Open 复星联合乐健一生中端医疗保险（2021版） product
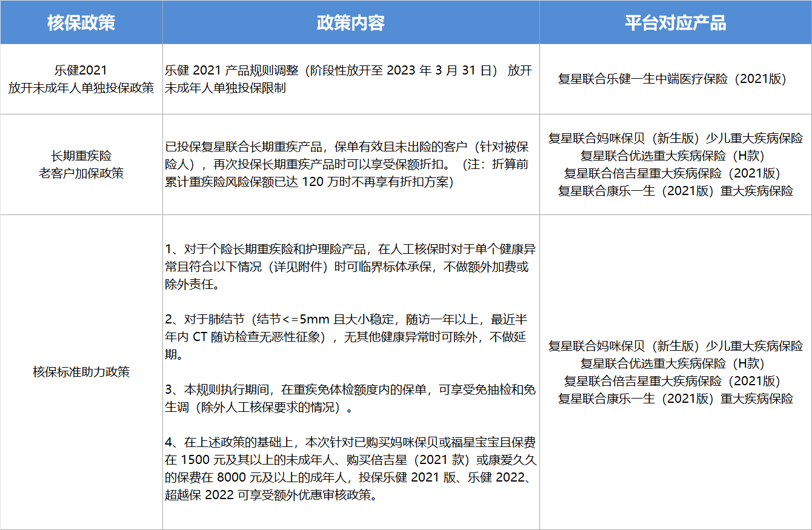 tap(675, 79)
